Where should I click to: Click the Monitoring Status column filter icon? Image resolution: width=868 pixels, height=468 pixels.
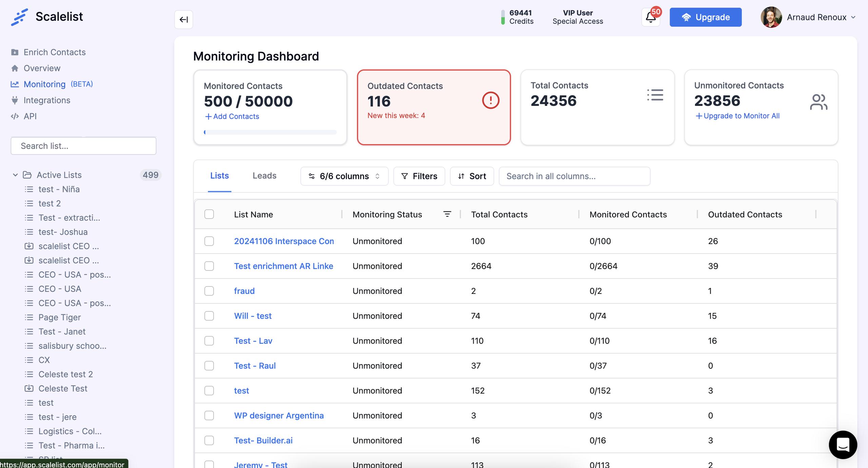(447, 214)
